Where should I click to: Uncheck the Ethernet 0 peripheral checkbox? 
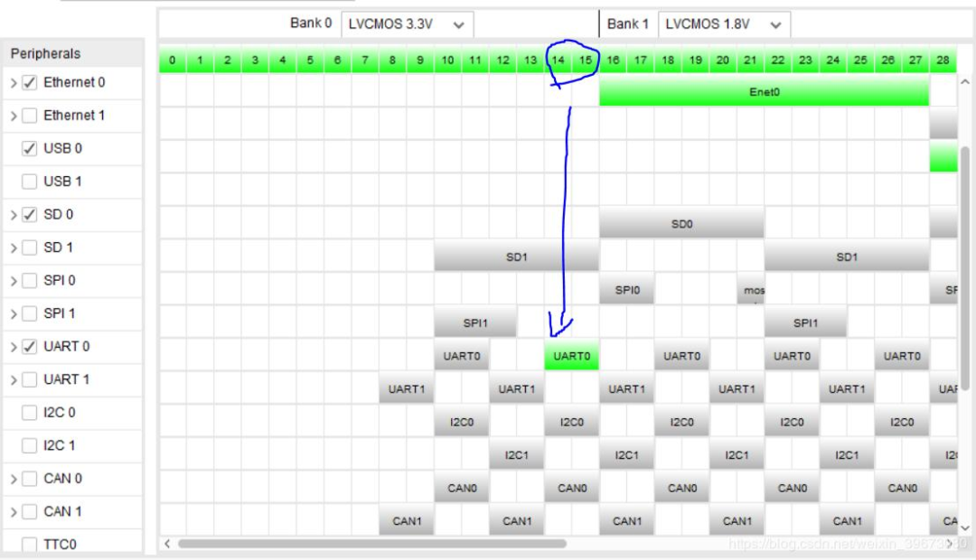point(29,83)
